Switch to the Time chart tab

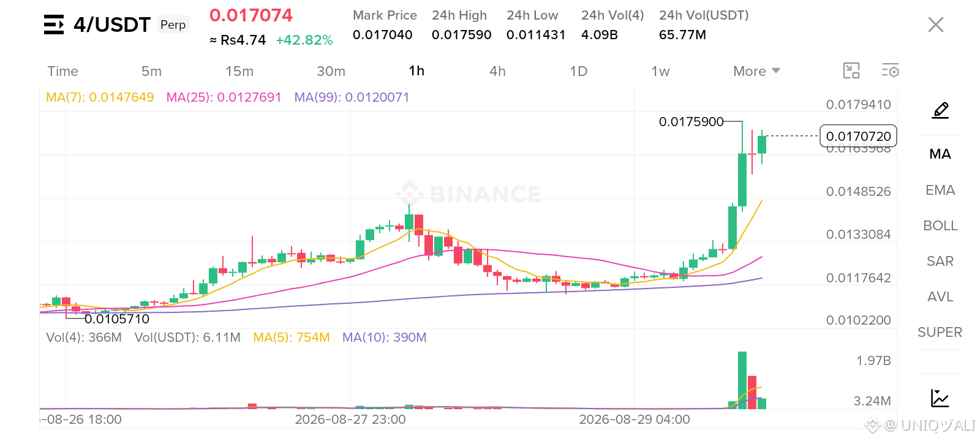pyautogui.click(x=62, y=71)
